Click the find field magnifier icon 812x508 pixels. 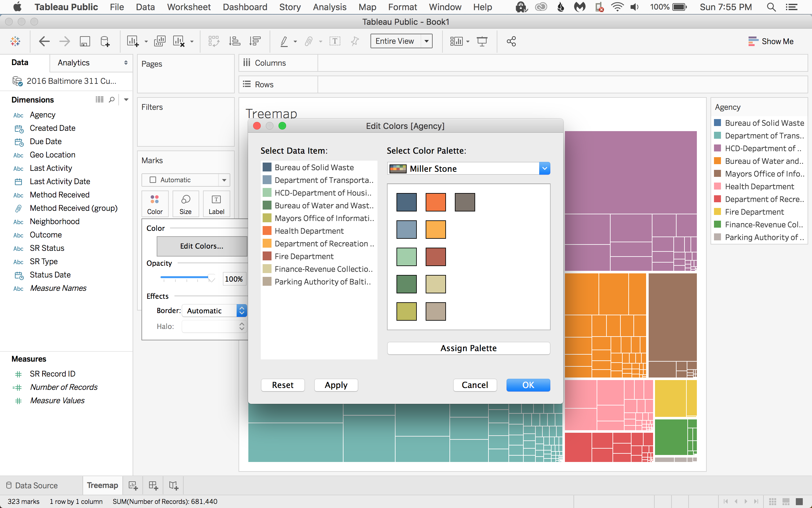112,100
